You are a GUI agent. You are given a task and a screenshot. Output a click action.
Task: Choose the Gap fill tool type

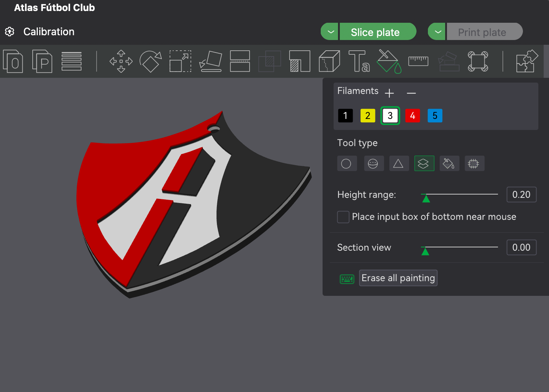pos(475,163)
